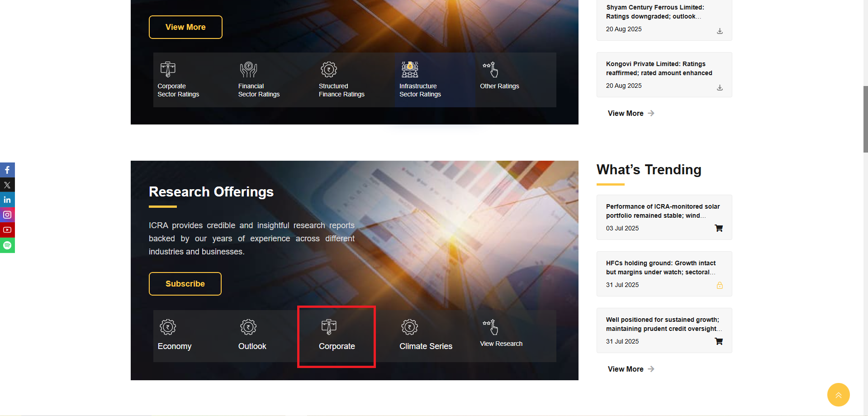Open YouTube social sidebar icon
Image resolution: width=868 pixels, height=416 pixels.
(x=7, y=230)
